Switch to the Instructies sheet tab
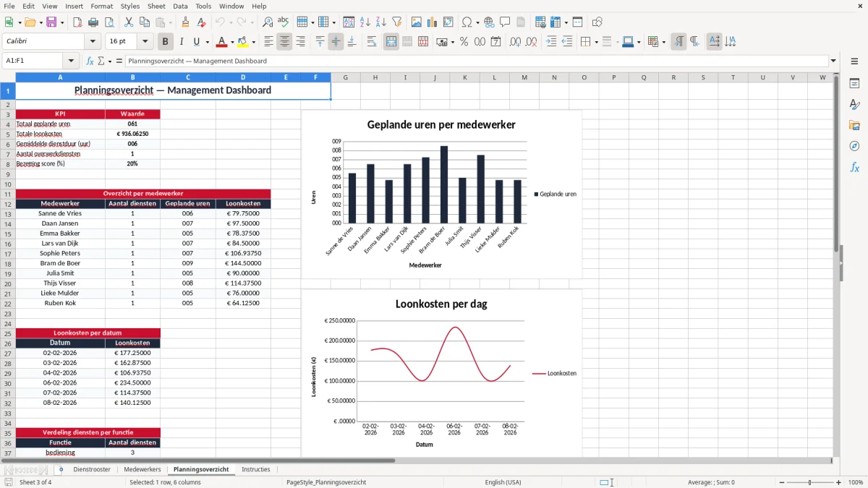The height and width of the screenshot is (488, 868). click(255, 469)
